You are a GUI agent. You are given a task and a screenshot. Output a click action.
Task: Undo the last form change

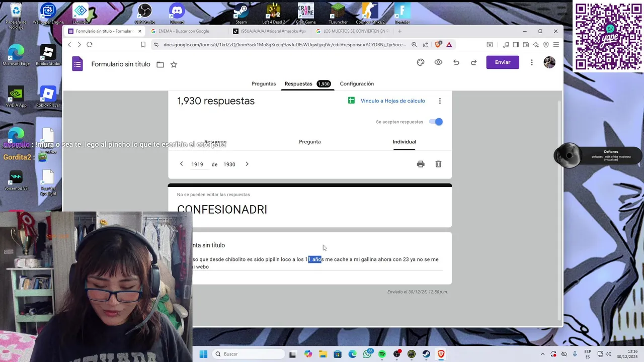(456, 62)
